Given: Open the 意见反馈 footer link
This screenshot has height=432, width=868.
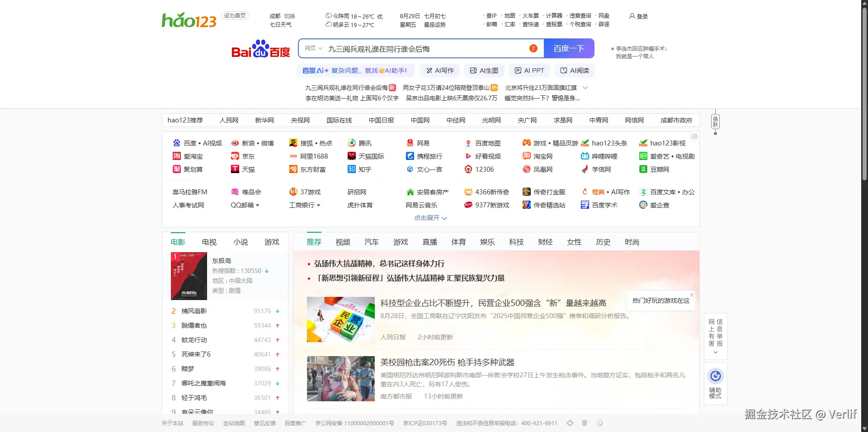Looking at the screenshot, I should (264, 423).
